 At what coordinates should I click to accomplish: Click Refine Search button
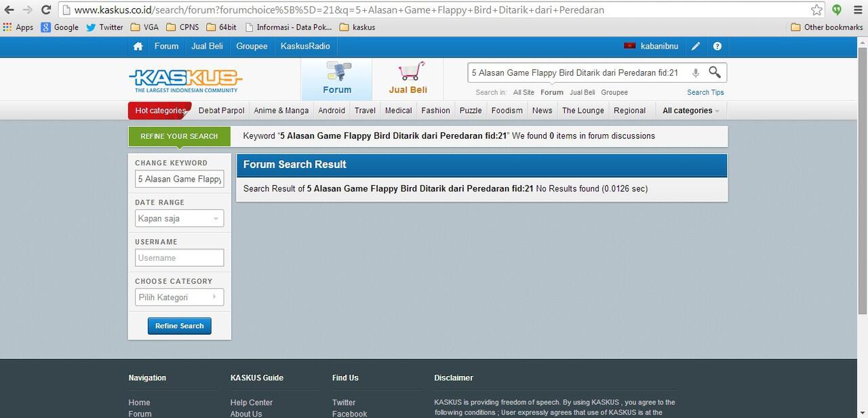pos(180,326)
